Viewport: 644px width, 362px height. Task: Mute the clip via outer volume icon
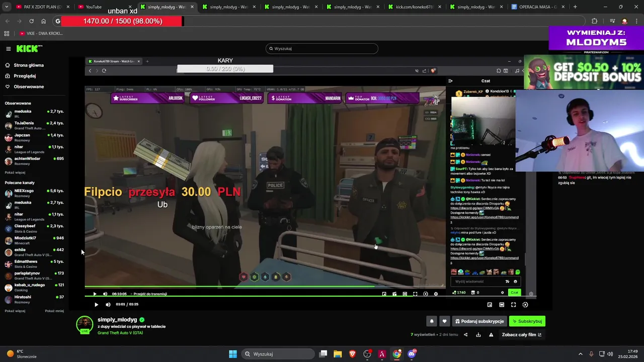108,305
